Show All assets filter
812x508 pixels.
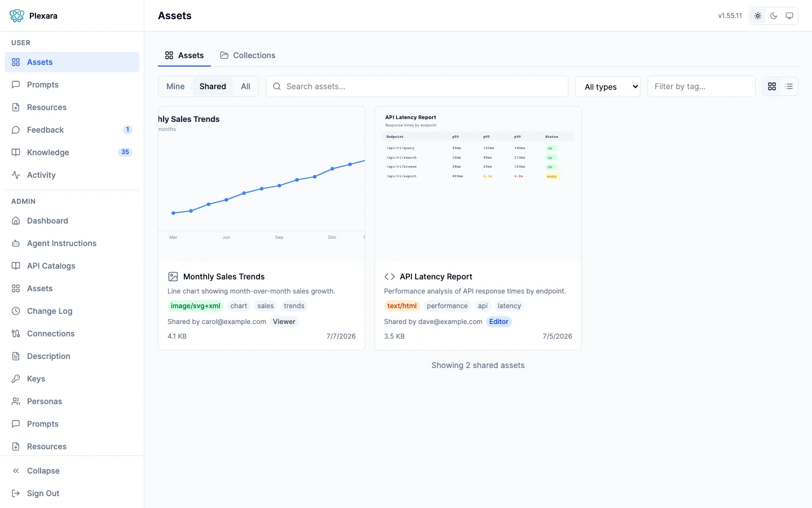[245, 86]
